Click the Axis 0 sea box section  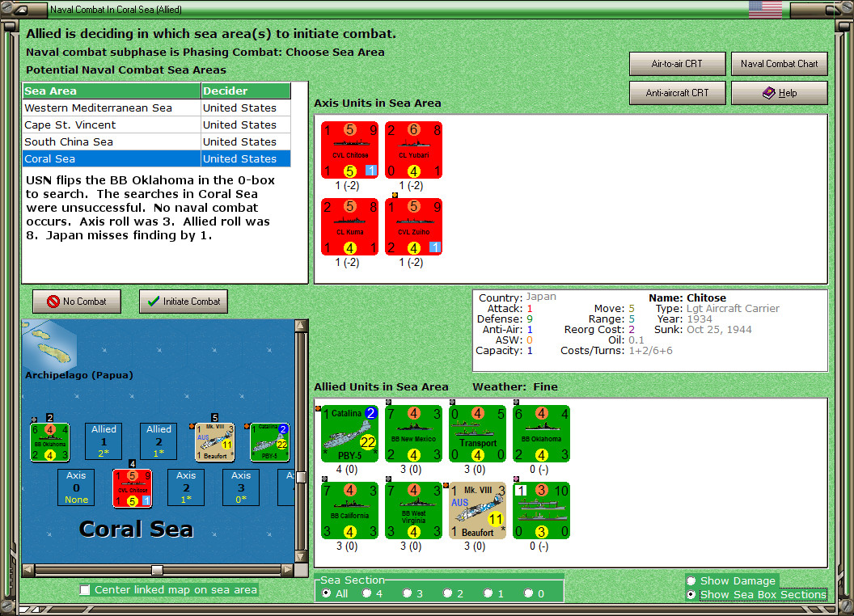(76, 487)
